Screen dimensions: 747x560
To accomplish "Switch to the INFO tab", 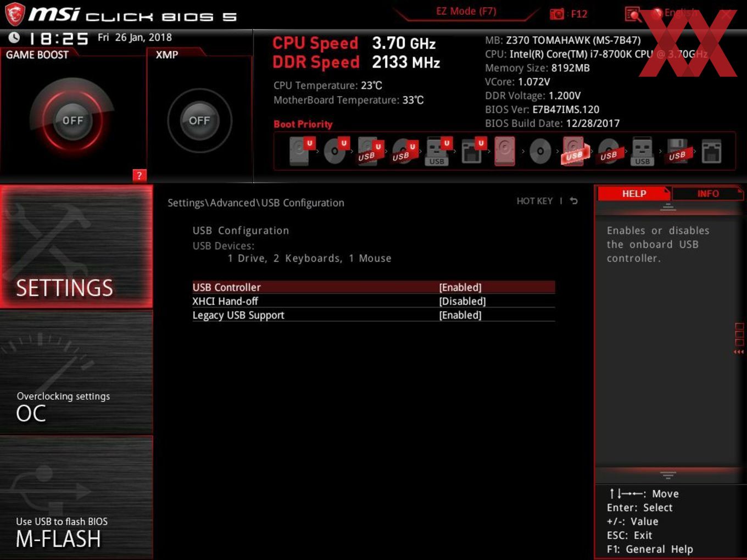I will point(707,193).
